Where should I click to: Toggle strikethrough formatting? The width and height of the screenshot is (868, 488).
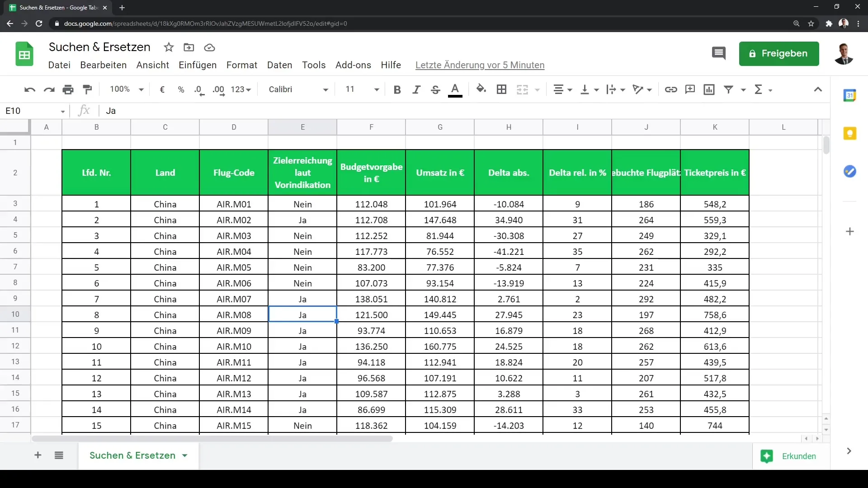(435, 89)
